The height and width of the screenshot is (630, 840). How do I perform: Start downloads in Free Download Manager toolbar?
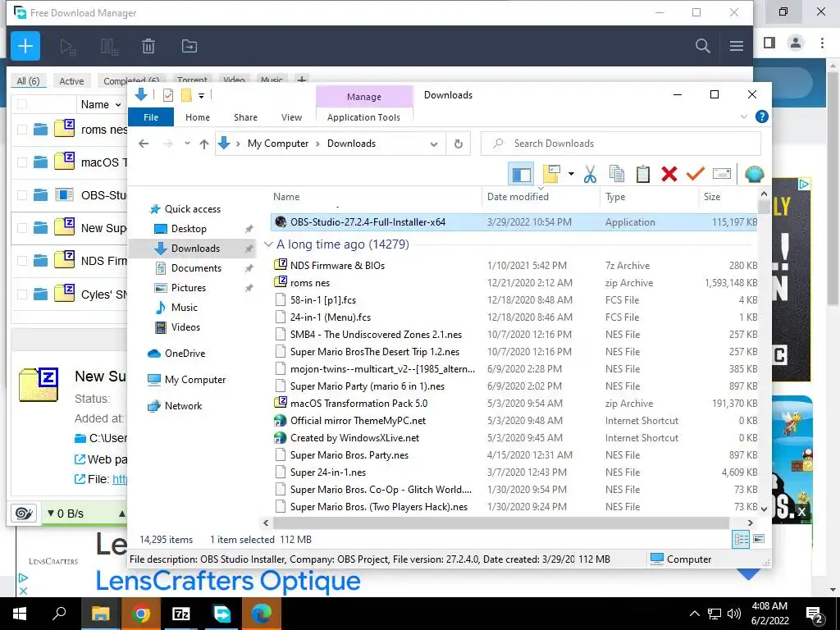coord(67,47)
